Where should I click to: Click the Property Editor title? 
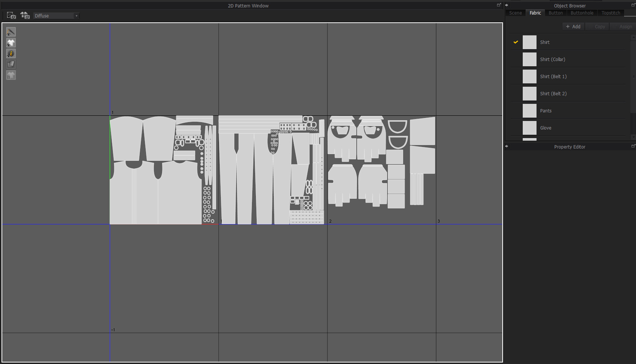coord(570,147)
